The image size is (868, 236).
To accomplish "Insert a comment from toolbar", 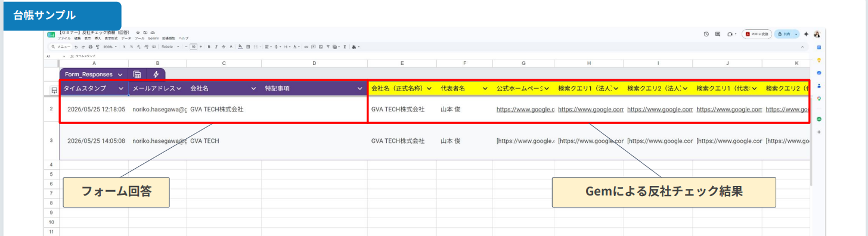I will (x=314, y=46).
